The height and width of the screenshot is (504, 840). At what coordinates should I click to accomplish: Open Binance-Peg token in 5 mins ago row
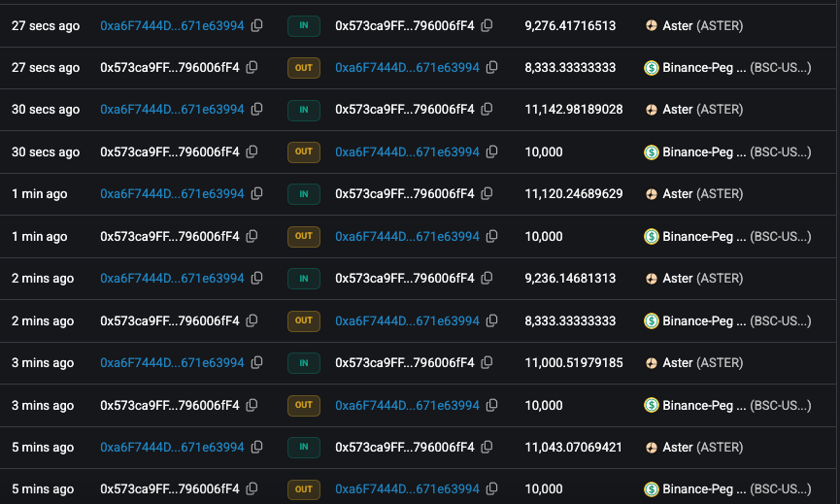(727, 489)
